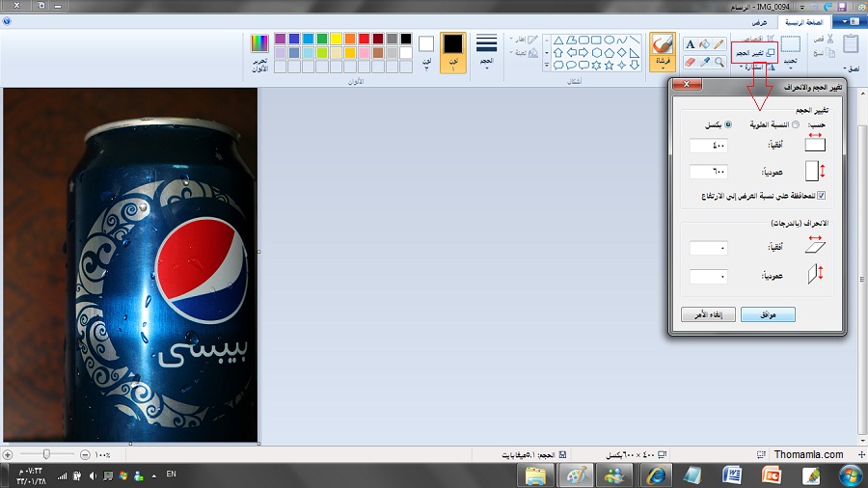Pick the five-point star shape
The width and height of the screenshot is (868, 488).
[609, 66]
